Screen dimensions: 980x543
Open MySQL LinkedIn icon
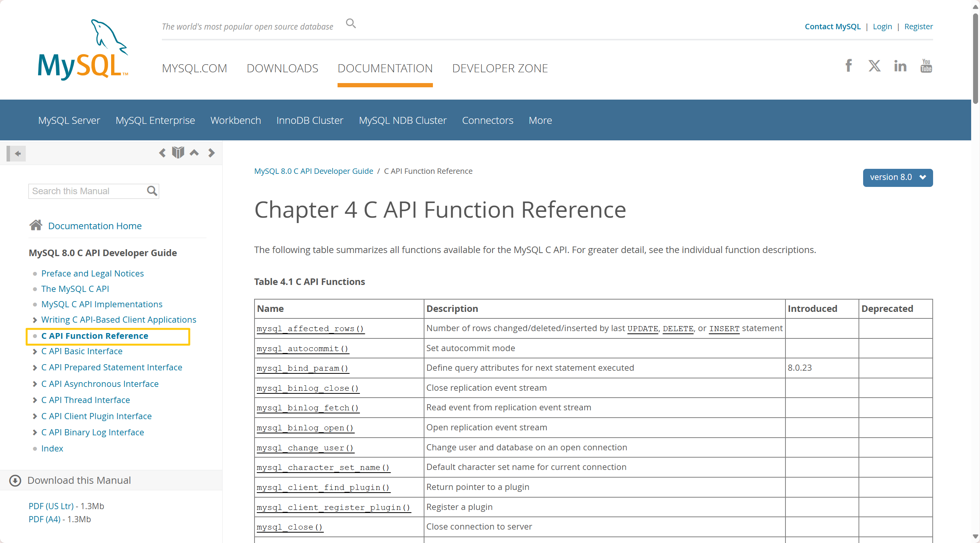pos(900,66)
